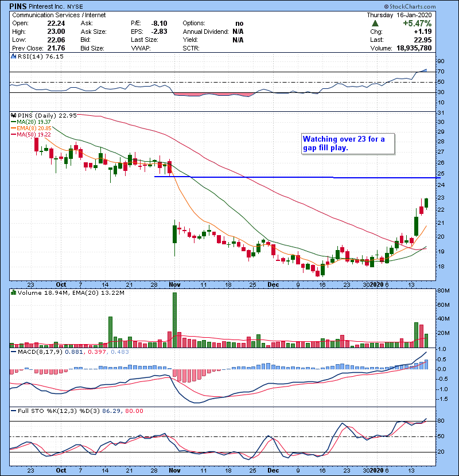Click the RSI indicator icon beside RSI(14)
The height and width of the screenshot is (476, 459).
tap(13, 56)
